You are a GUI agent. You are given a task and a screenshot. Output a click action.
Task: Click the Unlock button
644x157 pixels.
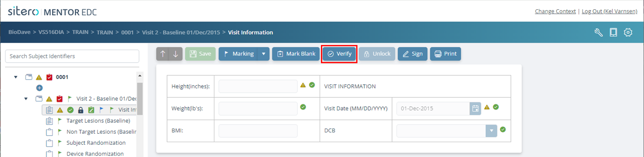point(377,54)
